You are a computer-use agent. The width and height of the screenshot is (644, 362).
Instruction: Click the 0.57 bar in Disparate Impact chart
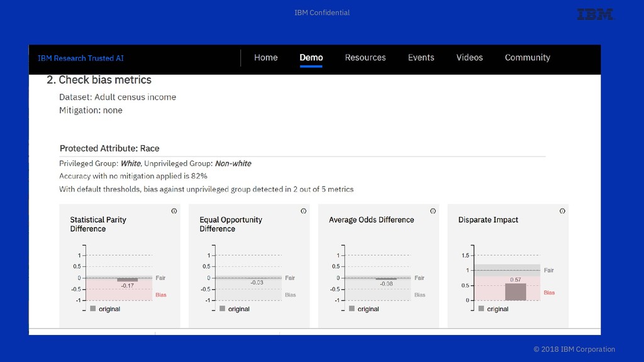click(x=516, y=292)
